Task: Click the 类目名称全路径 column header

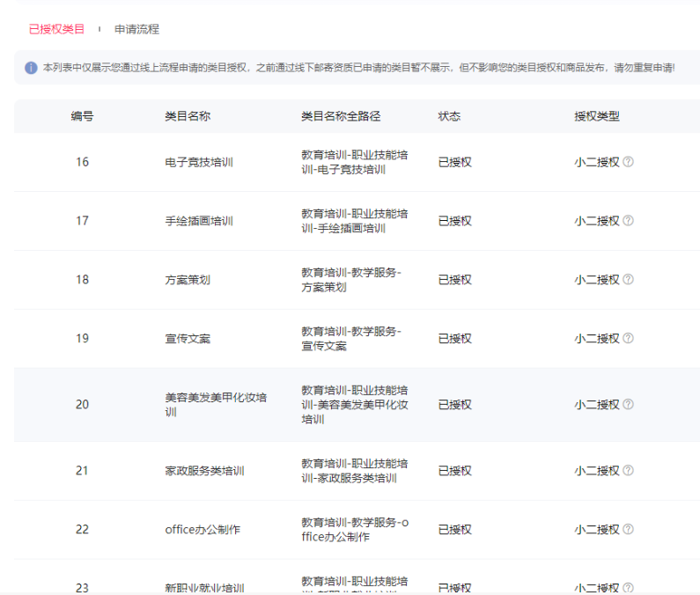Action: [340, 116]
